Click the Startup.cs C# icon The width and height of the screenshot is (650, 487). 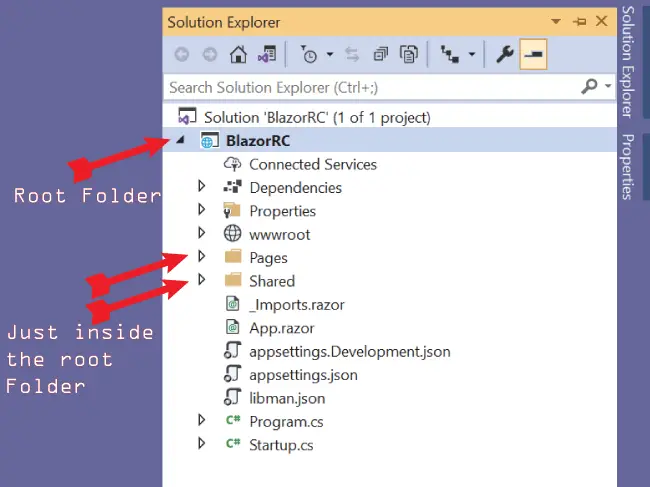(x=233, y=443)
